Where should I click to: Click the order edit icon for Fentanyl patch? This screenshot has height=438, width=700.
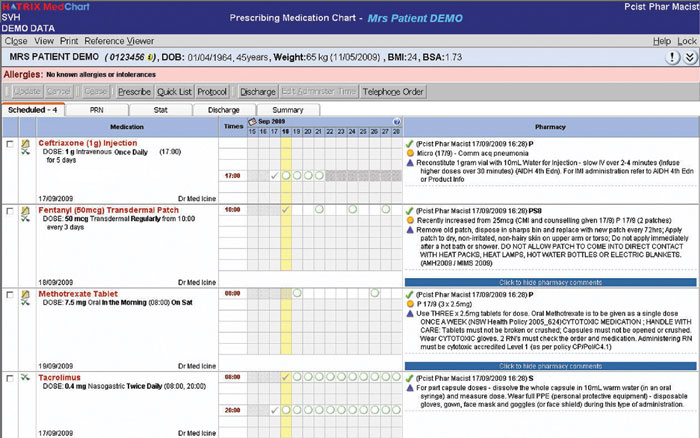pos(25,212)
